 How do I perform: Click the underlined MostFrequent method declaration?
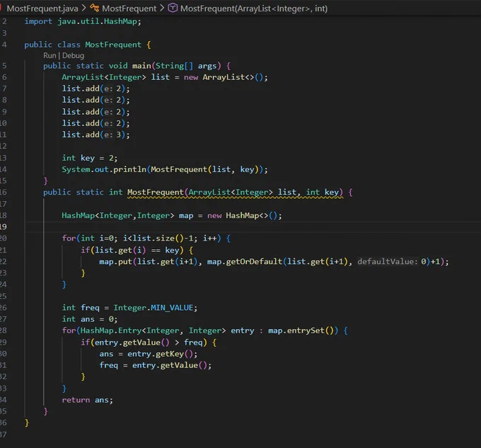[235, 193]
